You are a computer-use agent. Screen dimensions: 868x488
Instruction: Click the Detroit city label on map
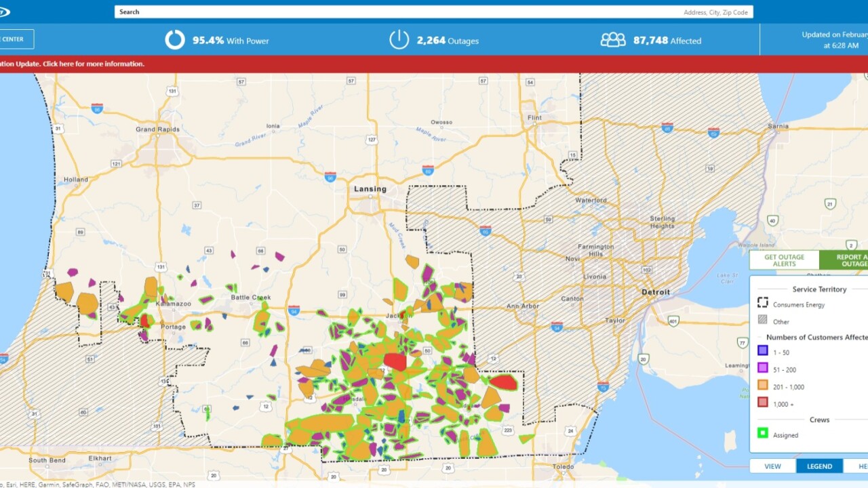coord(656,292)
